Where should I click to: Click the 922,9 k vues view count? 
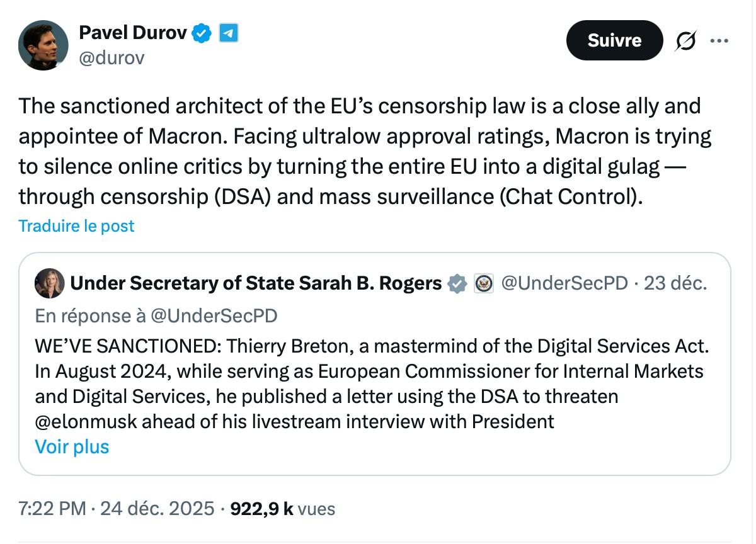point(283,509)
